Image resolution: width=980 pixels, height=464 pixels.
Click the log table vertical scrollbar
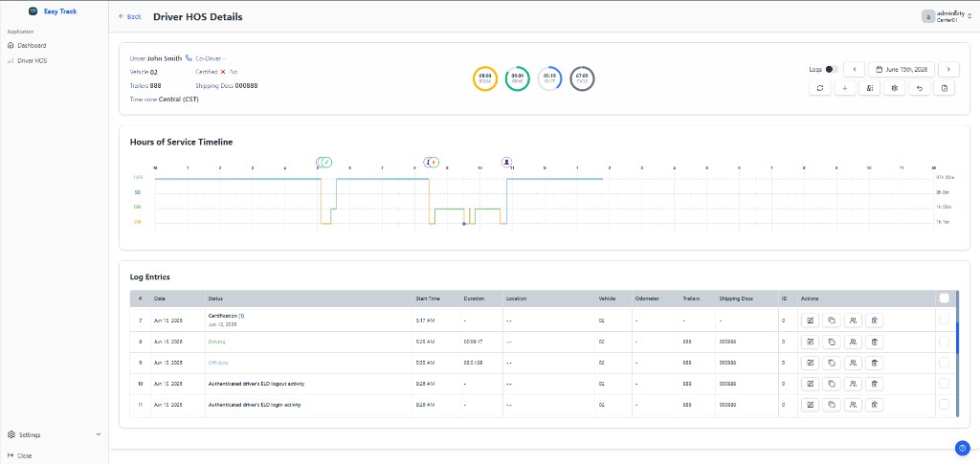click(957, 353)
